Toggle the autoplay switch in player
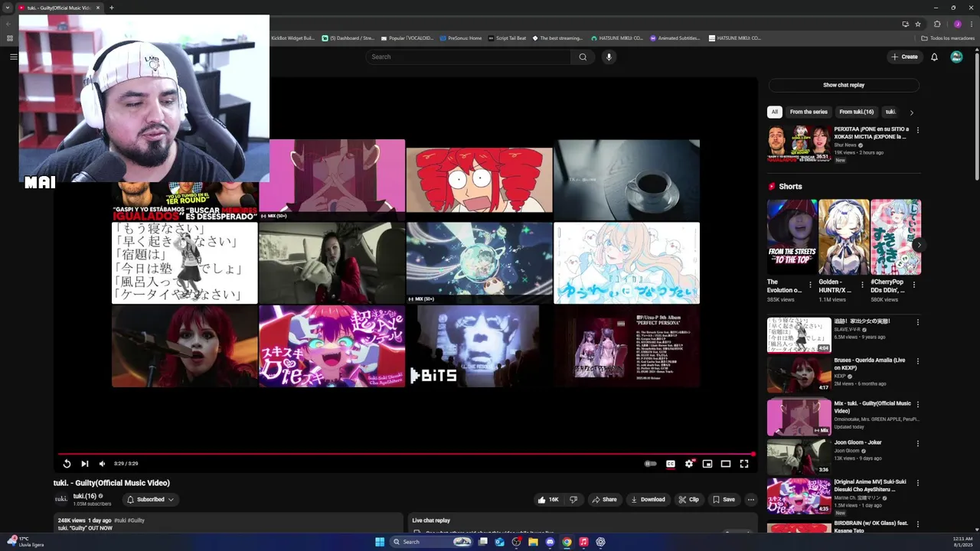This screenshot has height=551, width=980. (x=651, y=464)
